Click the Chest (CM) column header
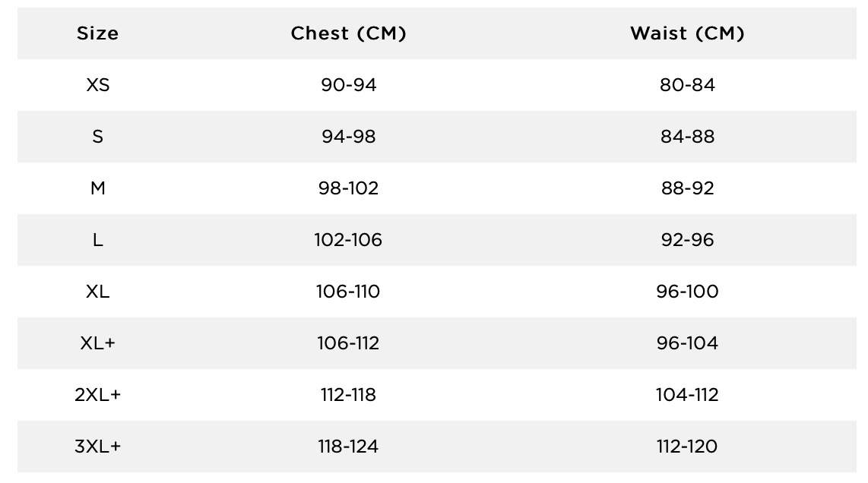This screenshot has height=483, width=868. [348, 33]
